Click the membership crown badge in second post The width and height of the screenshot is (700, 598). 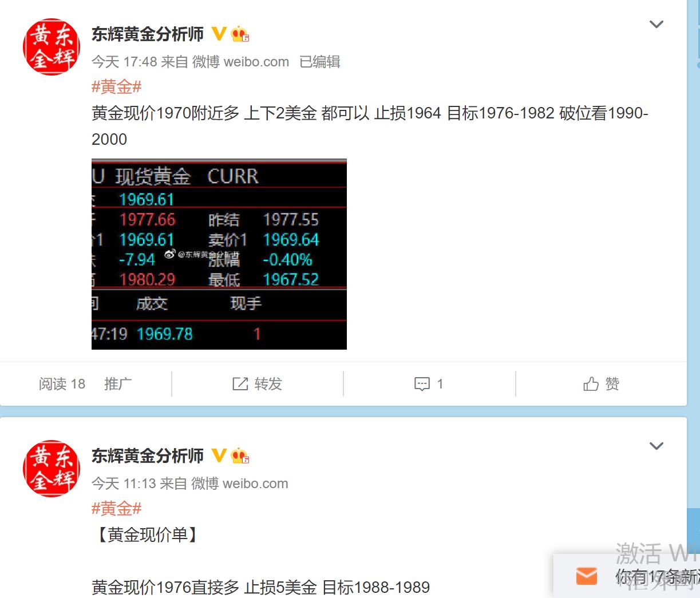240,456
